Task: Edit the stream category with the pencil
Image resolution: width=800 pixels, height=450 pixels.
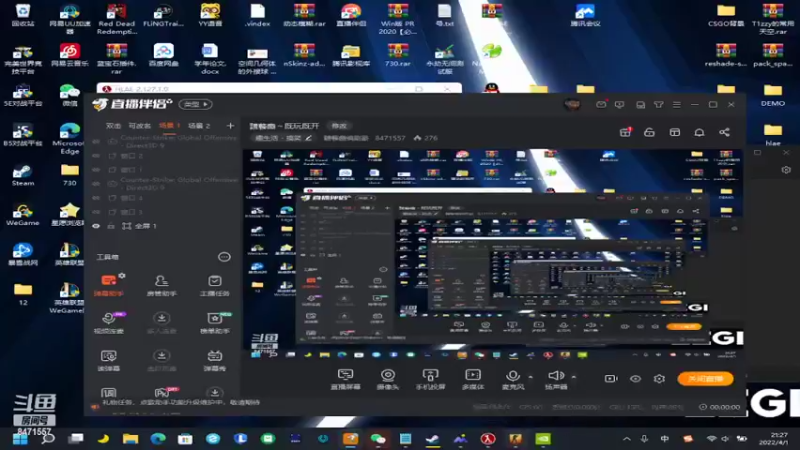Action: click(x=309, y=138)
